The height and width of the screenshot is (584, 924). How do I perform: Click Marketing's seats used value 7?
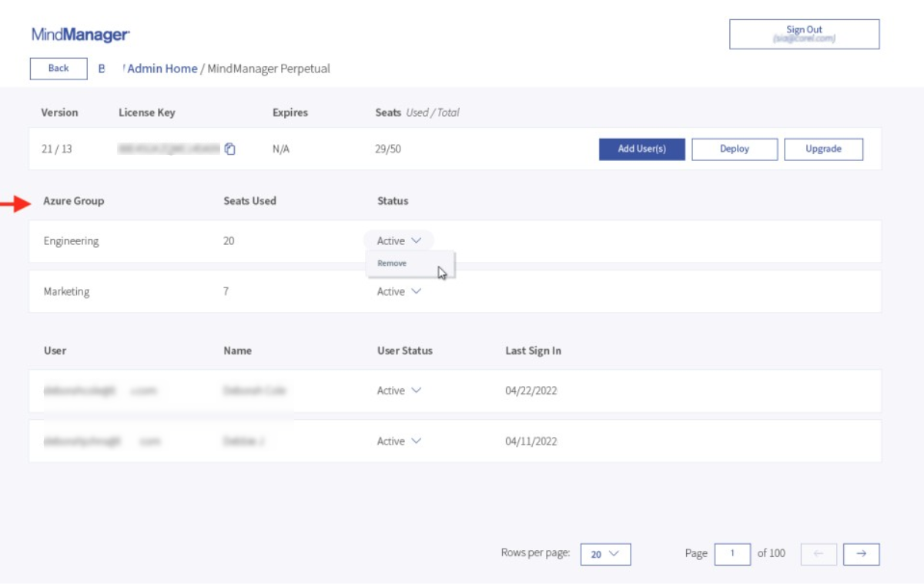click(x=226, y=292)
